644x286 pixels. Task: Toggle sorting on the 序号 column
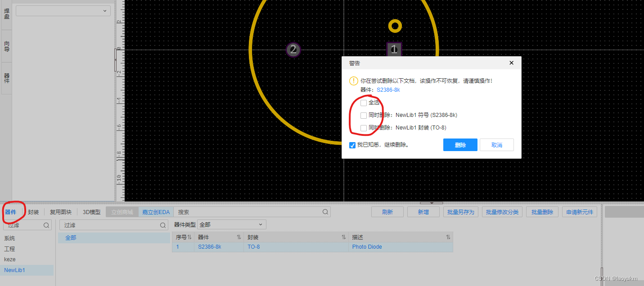point(189,237)
